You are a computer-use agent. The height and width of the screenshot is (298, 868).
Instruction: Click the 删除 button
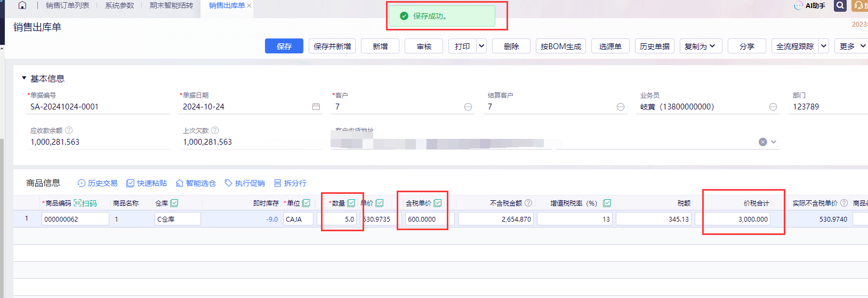tap(511, 46)
